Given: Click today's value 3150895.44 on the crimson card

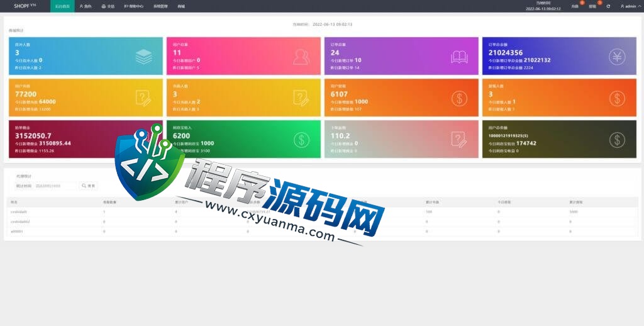Looking at the screenshot, I should click(55, 143).
